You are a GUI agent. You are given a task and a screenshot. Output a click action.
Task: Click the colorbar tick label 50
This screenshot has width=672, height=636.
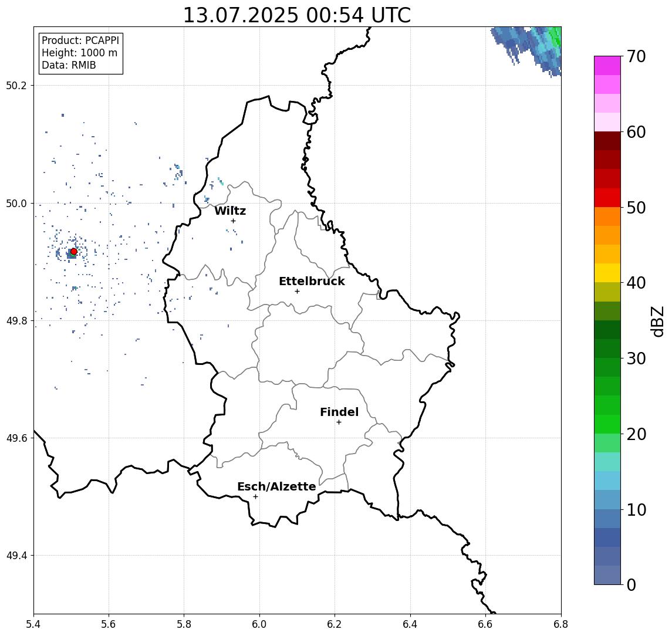pyautogui.click(x=636, y=208)
